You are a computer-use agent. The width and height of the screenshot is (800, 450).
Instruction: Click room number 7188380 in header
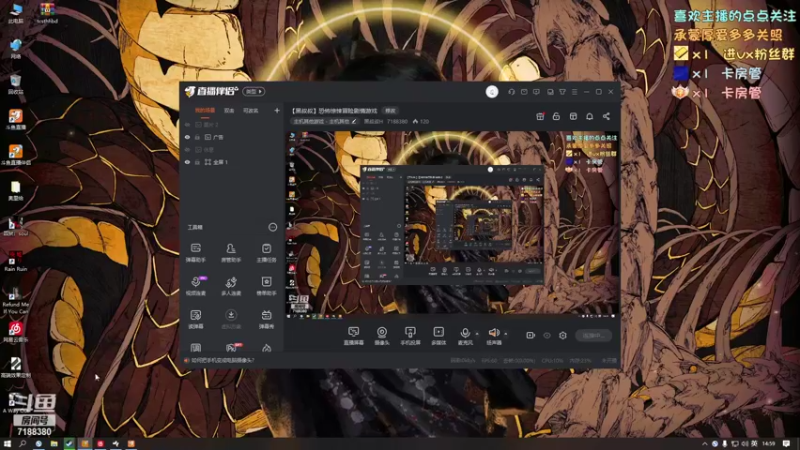397,121
